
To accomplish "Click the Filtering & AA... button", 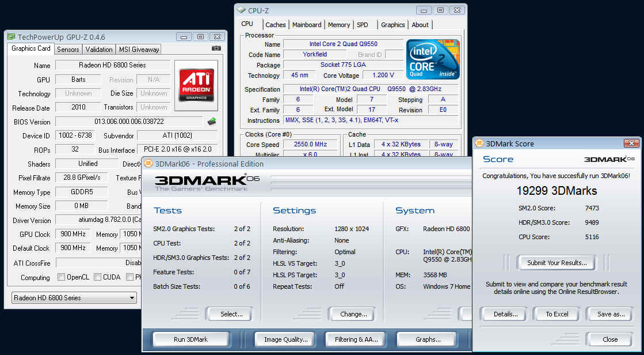I will 356,339.
